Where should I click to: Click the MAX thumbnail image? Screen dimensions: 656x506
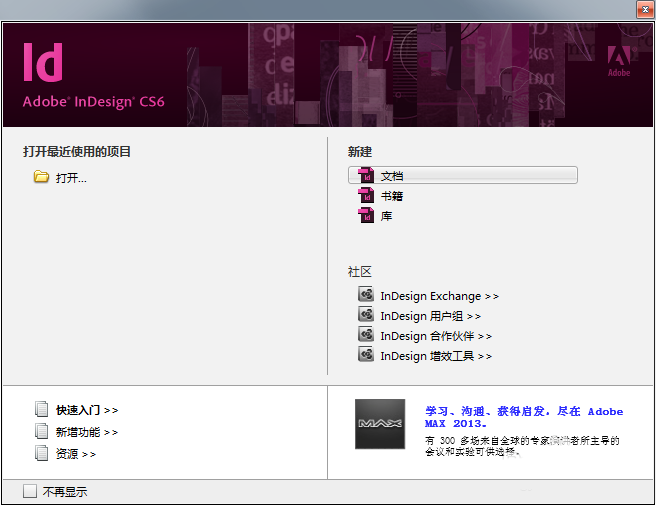pyautogui.click(x=380, y=424)
